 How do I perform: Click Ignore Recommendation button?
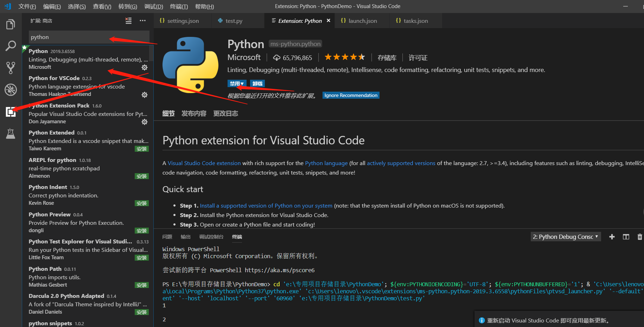[x=351, y=95]
